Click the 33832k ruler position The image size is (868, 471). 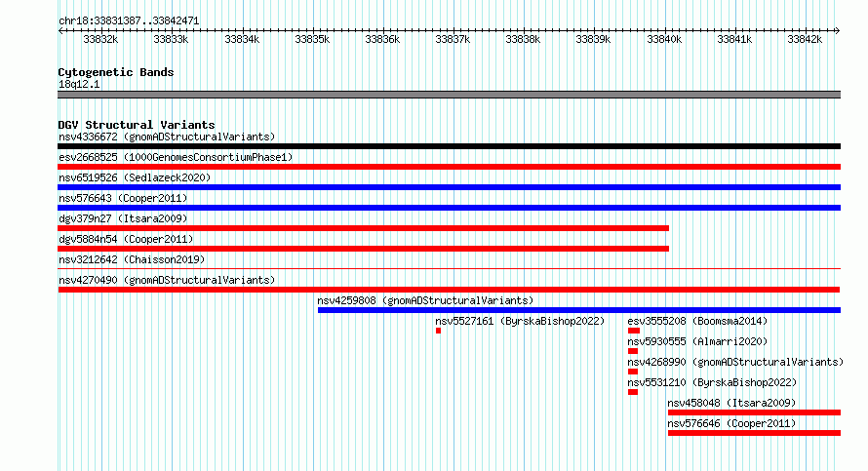(100, 39)
